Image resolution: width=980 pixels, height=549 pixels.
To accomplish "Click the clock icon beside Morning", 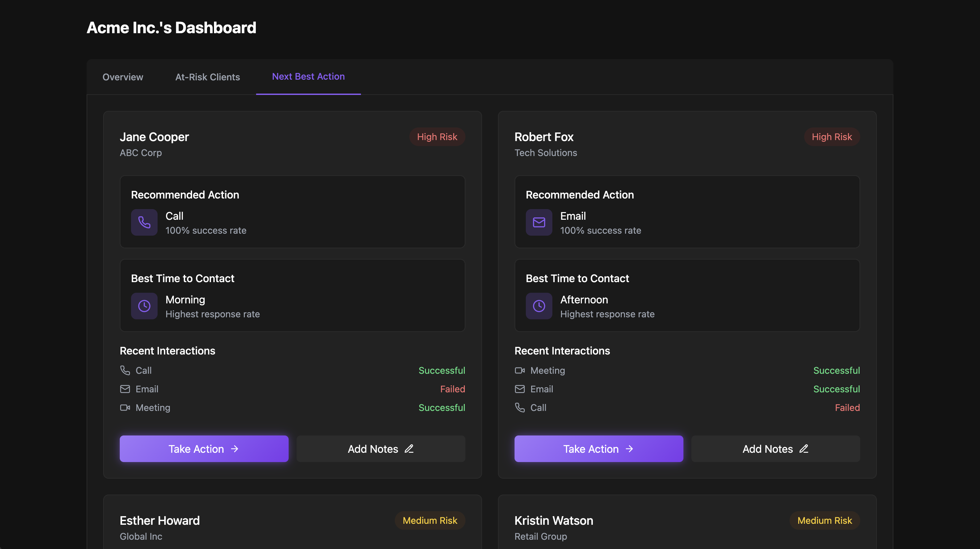I will tap(144, 306).
